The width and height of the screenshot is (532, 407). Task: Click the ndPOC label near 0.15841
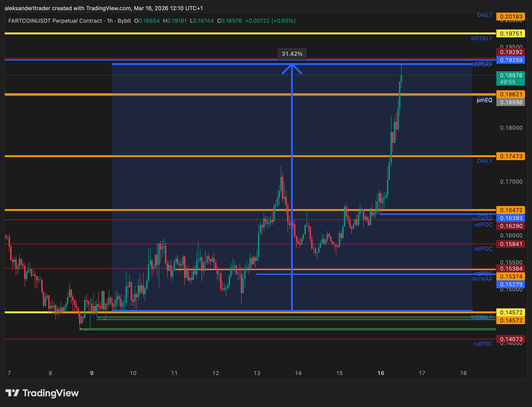(483, 249)
